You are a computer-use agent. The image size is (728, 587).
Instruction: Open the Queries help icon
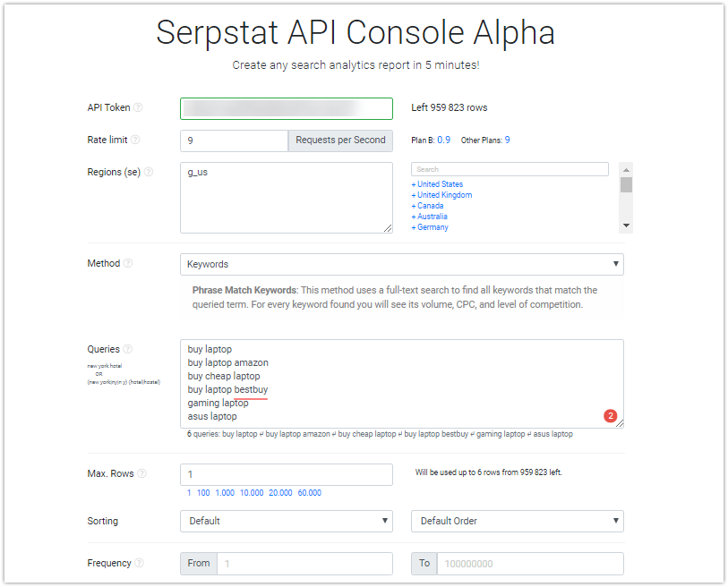[x=128, y=349]
